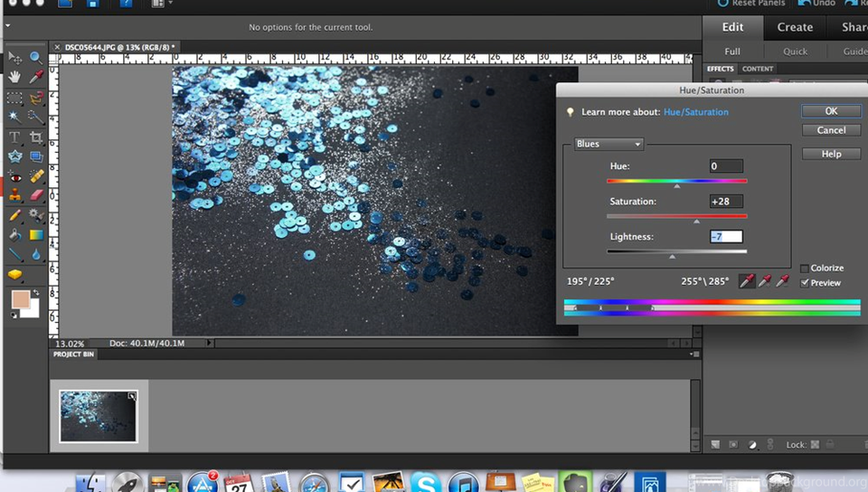Open the Content panel tab

[757, 69]
